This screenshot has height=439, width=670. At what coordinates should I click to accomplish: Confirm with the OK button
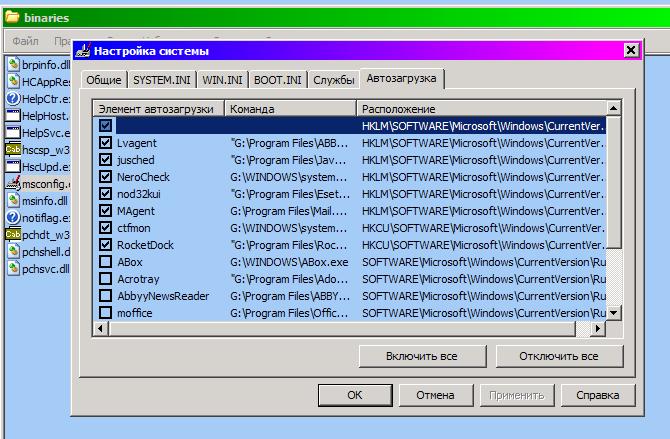355,395
